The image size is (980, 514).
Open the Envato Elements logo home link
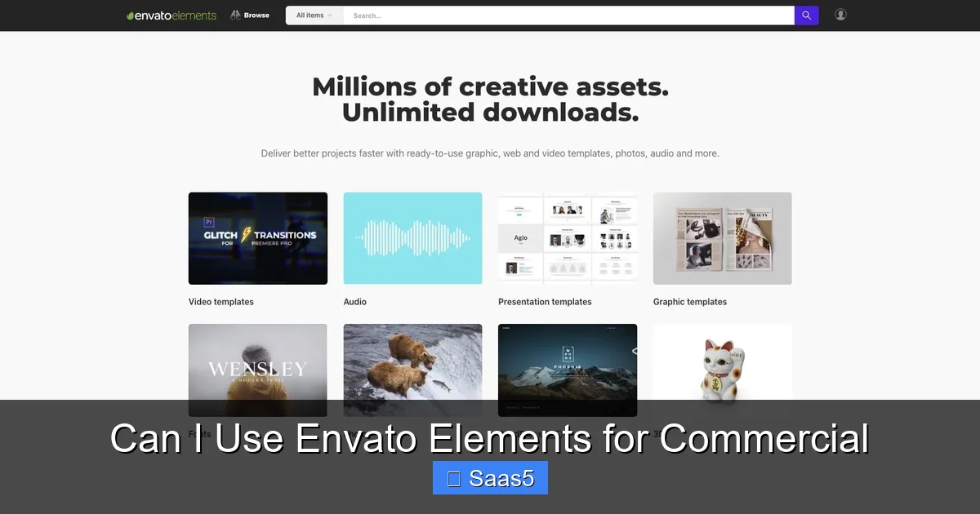171,16
